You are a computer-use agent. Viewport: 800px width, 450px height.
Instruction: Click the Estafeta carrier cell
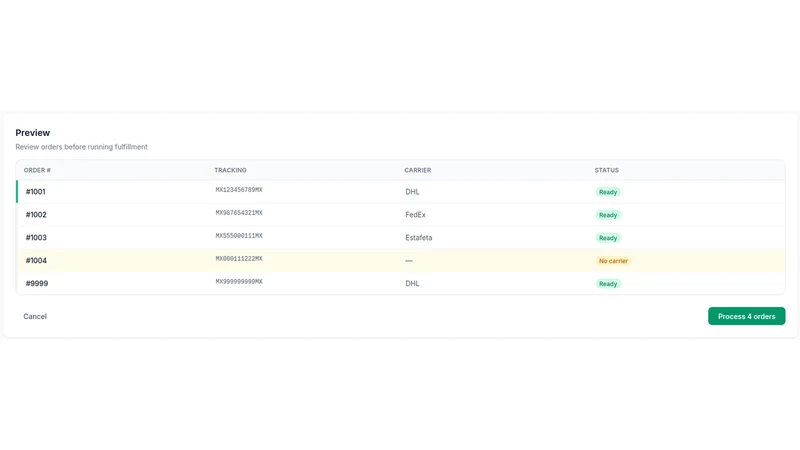[x=418, y=238]
